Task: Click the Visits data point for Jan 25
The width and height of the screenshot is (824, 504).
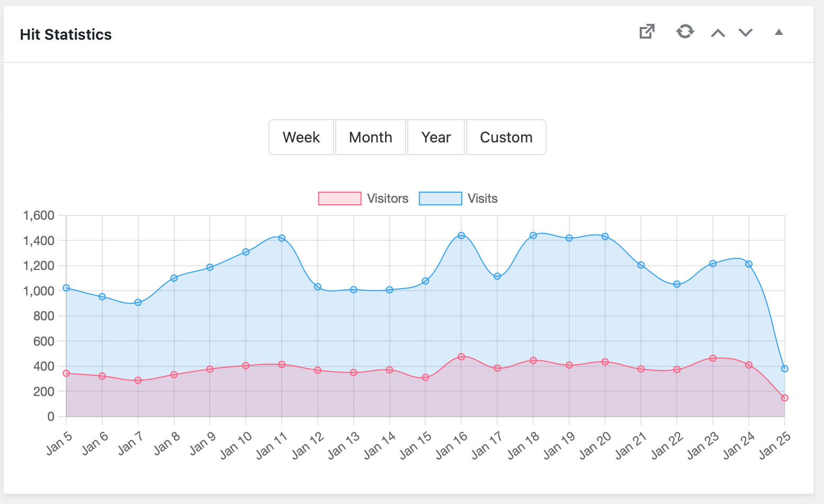Action: tap(784, 369)
